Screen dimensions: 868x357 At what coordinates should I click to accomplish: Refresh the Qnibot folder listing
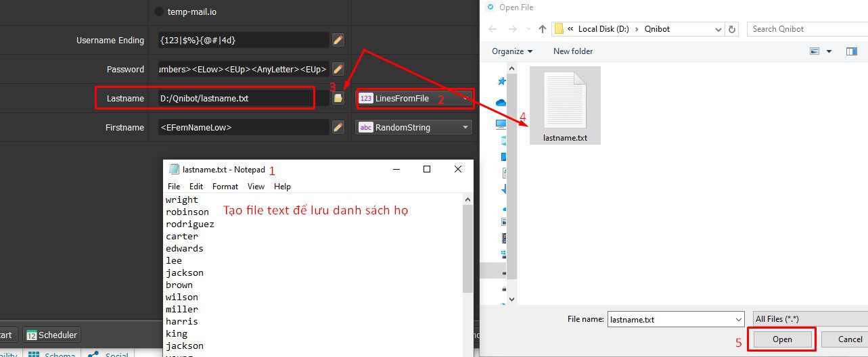point(731,29)
